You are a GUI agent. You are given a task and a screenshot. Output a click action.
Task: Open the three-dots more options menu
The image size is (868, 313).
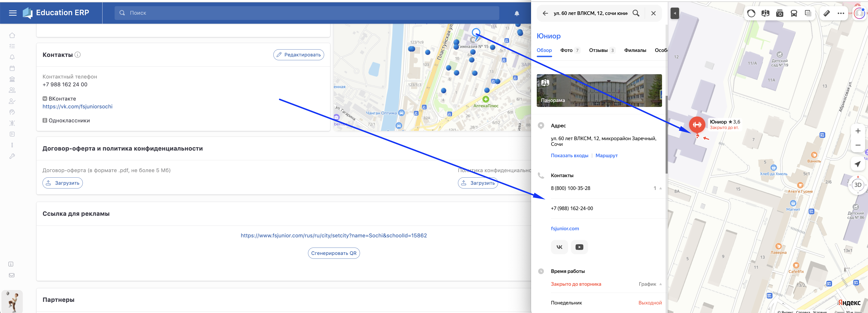point(841,13)
